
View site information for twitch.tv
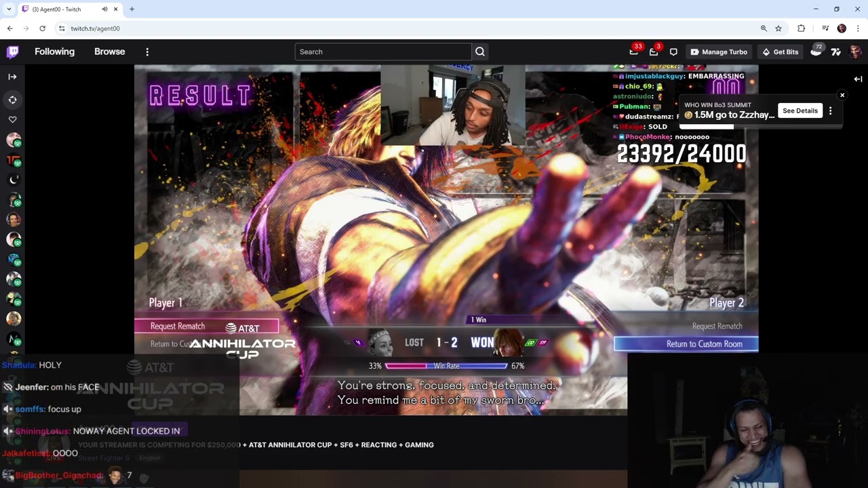pos(62,28)
